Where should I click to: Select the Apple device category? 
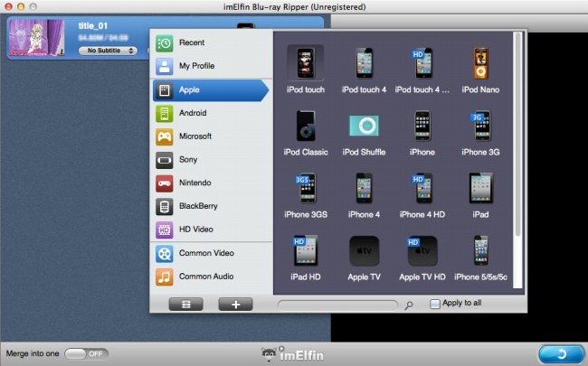click(x=211, y=89)
